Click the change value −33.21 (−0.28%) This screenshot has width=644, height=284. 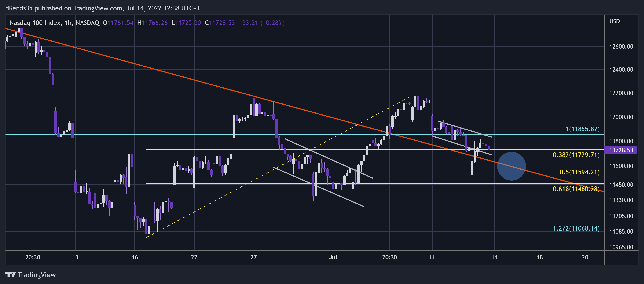click(x=262, y=23)
